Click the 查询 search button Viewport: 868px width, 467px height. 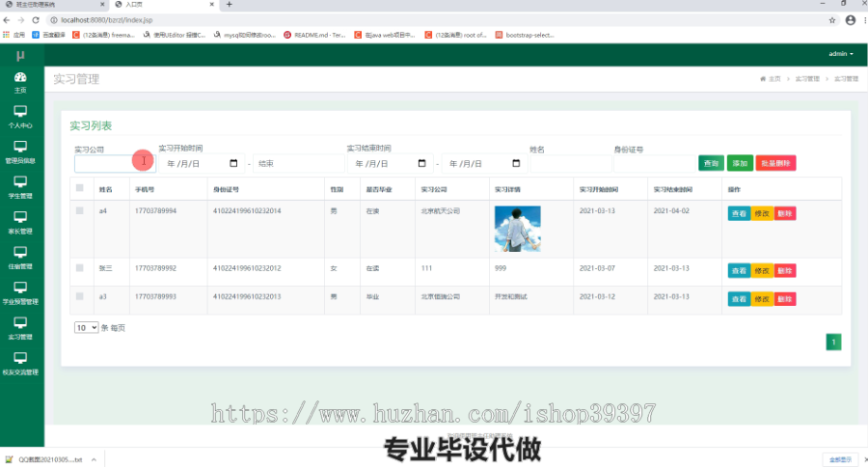[x=712, y=163]
